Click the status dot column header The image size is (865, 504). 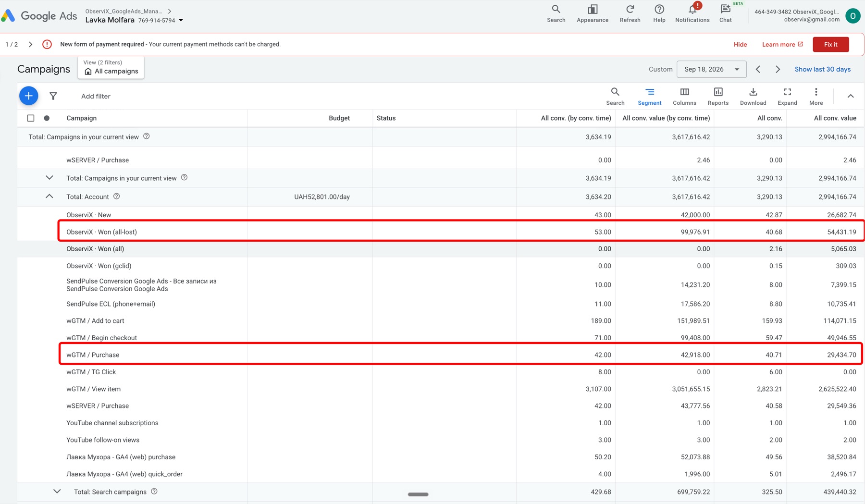(x=47, y=118)
